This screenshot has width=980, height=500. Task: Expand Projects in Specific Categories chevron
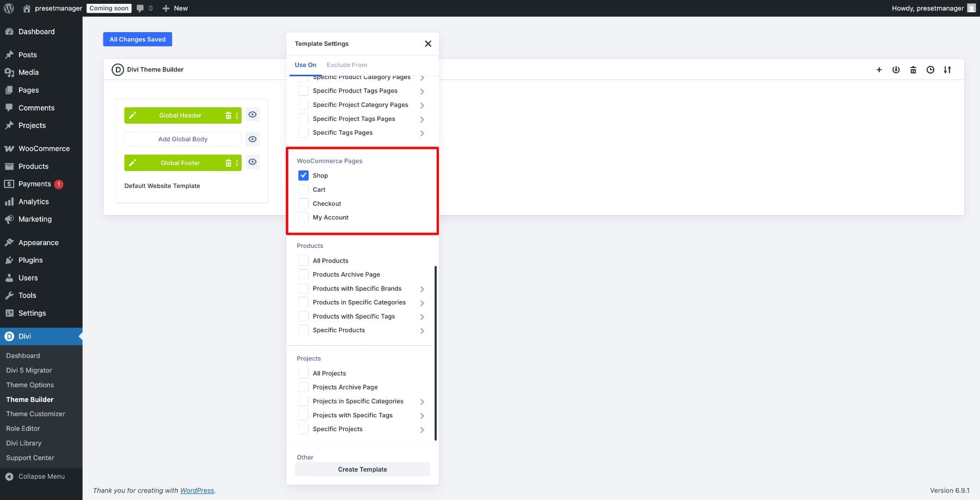point(422,402)
